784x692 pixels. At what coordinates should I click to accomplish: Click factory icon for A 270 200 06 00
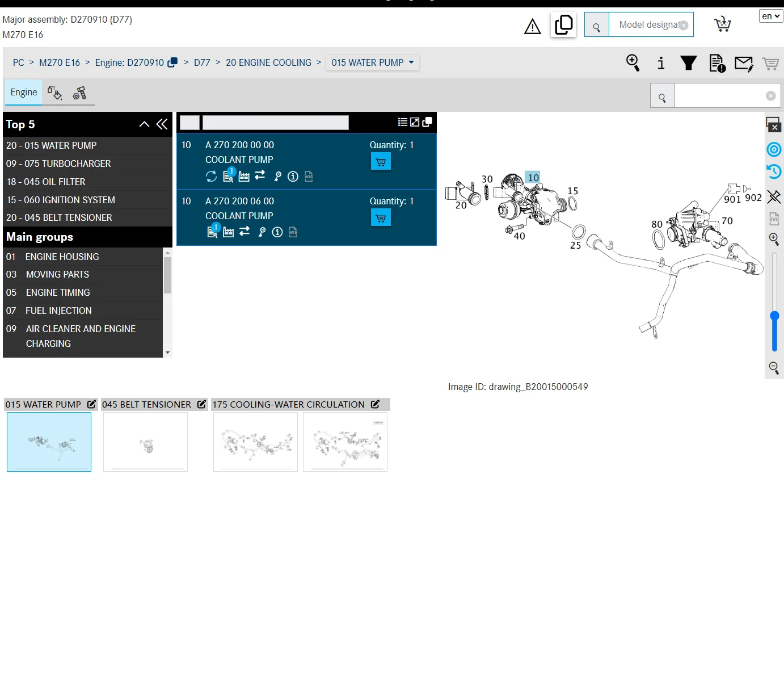click(228, 232)
